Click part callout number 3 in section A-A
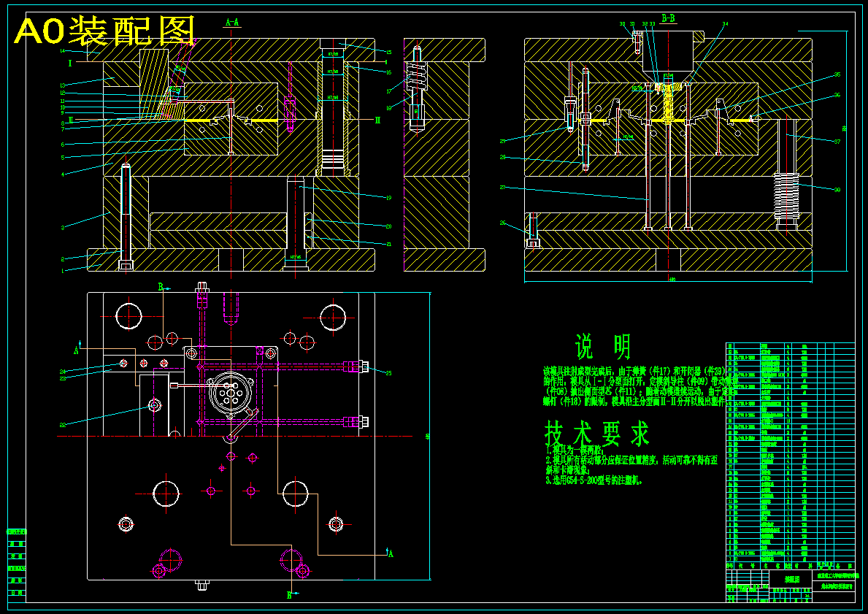This screenshot has height=614, width=868. pyautogui.click(x=63, y=228)
